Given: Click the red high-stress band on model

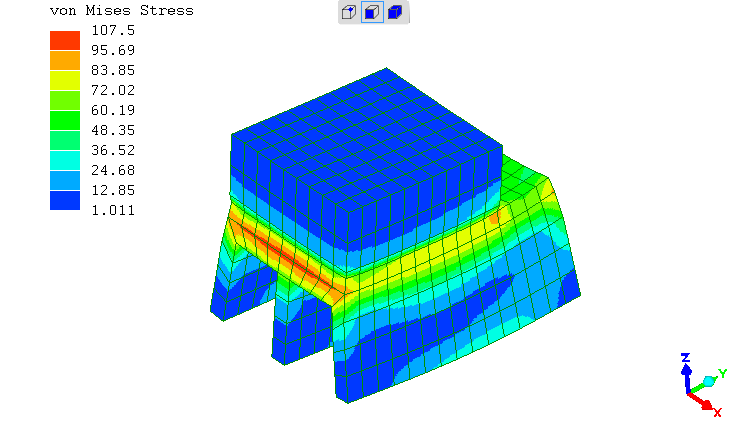Looking at the screenshot, I should (290, 256).
